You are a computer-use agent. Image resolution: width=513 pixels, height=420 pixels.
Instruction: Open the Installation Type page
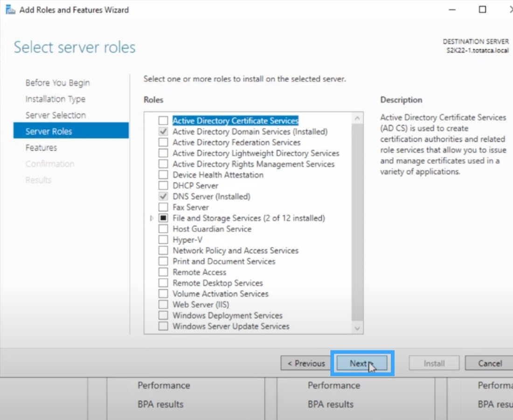pyautogui.click(x=55, y=99)
